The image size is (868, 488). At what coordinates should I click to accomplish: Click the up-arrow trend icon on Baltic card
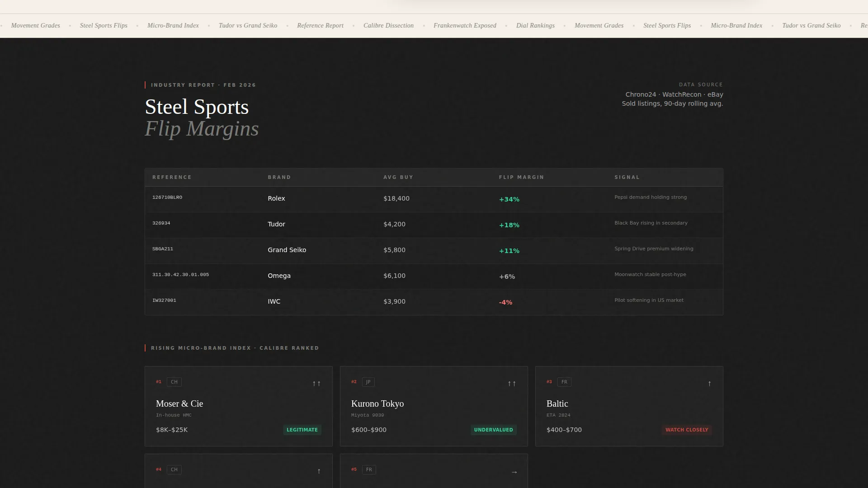[x=709, y=384]
